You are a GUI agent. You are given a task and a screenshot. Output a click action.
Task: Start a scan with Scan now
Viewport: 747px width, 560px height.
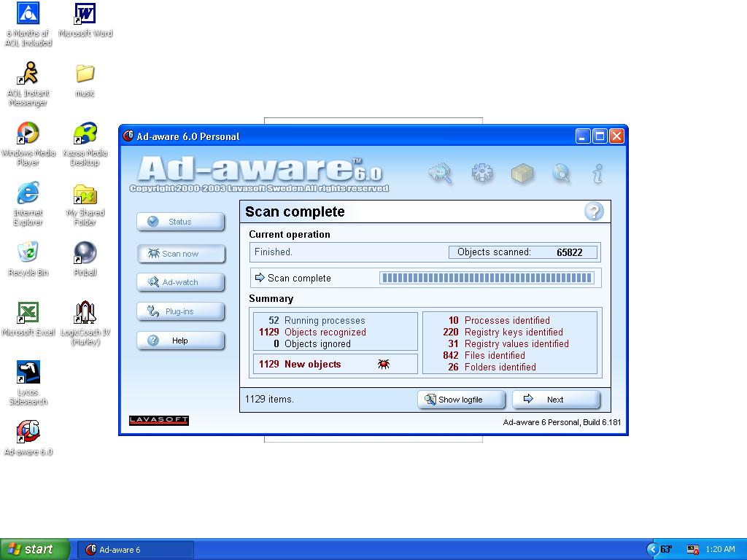click(x=181, y=254)
